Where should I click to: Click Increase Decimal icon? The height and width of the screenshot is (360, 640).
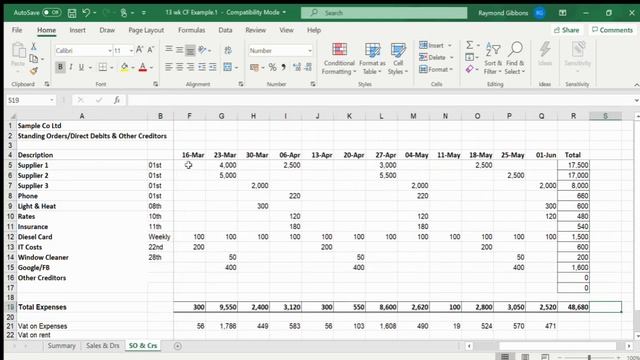(x=297, y=67)
